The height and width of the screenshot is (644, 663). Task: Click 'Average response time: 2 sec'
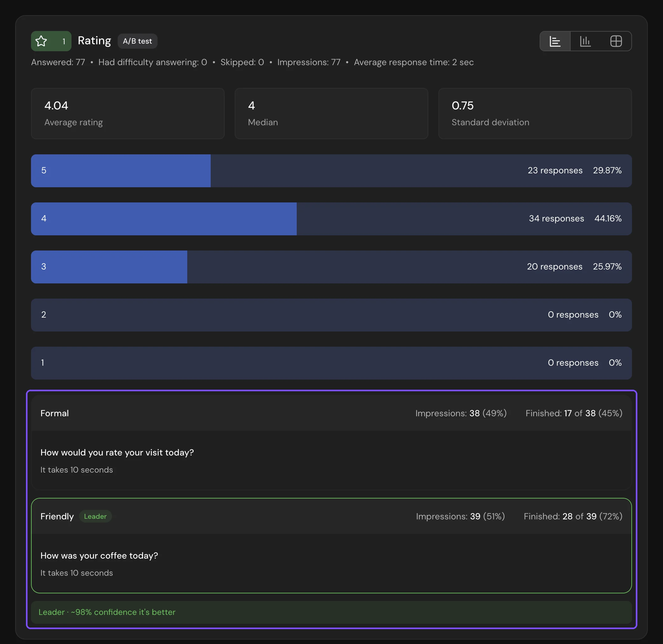[x=414, y=62]
